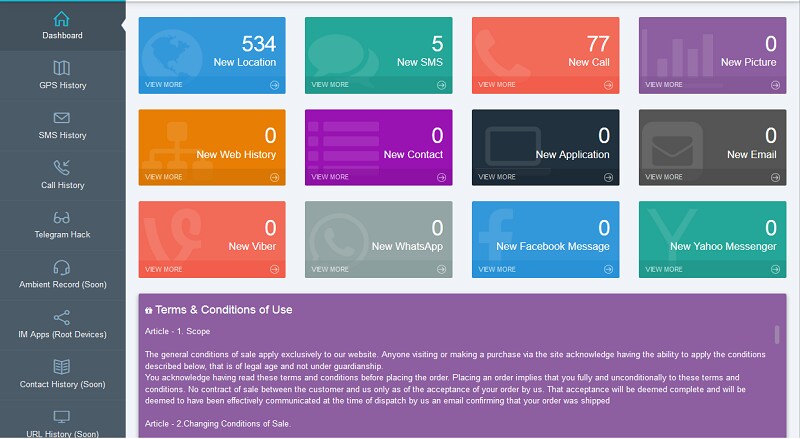Open View More on New Picture card
The image size is (800, 439).
664,85
